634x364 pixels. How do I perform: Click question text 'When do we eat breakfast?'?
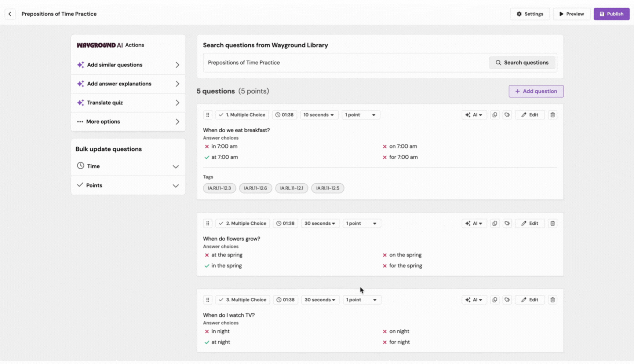pyautogui.click(x=236, y=130)
